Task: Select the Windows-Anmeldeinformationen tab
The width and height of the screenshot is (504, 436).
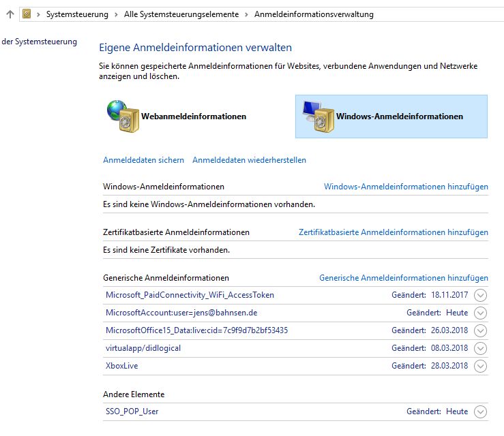Action: (x=391, y=116)
